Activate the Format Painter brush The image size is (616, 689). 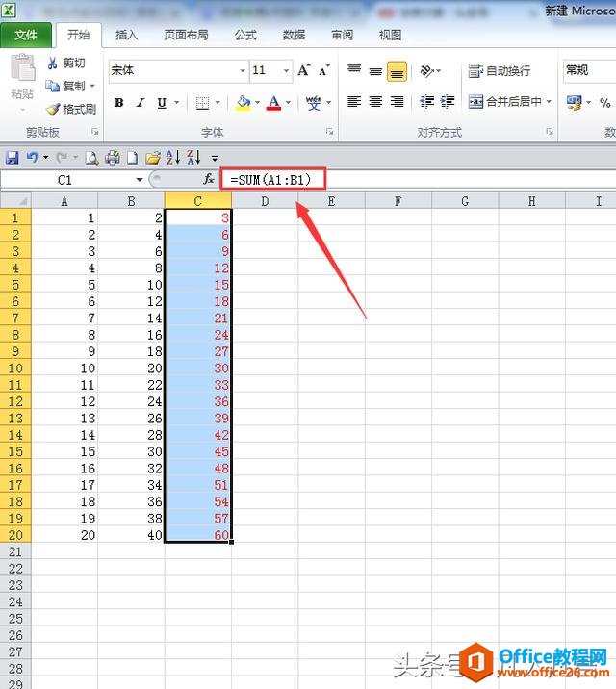53,109
